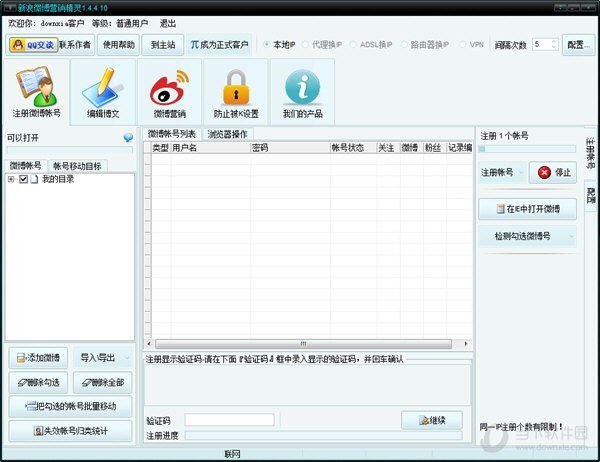Open the vertical 注册帐号 side tab
The height and width of the screenshot is (462, 600).
[x=590, y=153]
